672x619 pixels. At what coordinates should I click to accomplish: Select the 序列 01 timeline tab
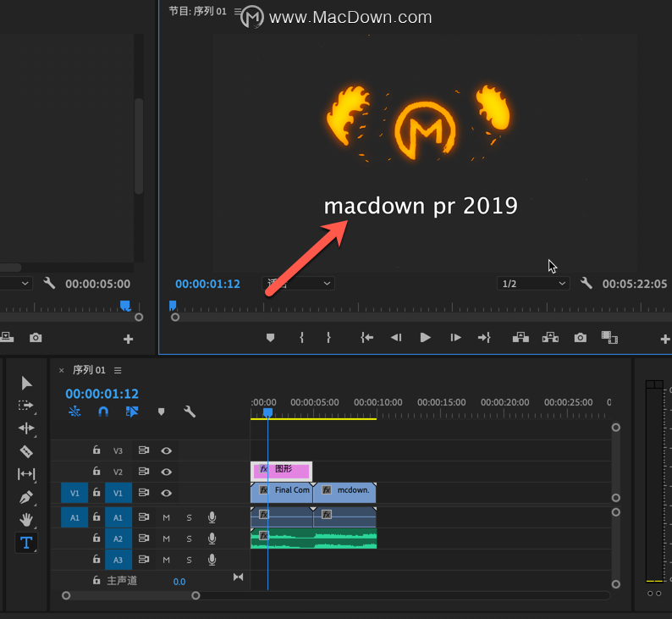(89, 370)
